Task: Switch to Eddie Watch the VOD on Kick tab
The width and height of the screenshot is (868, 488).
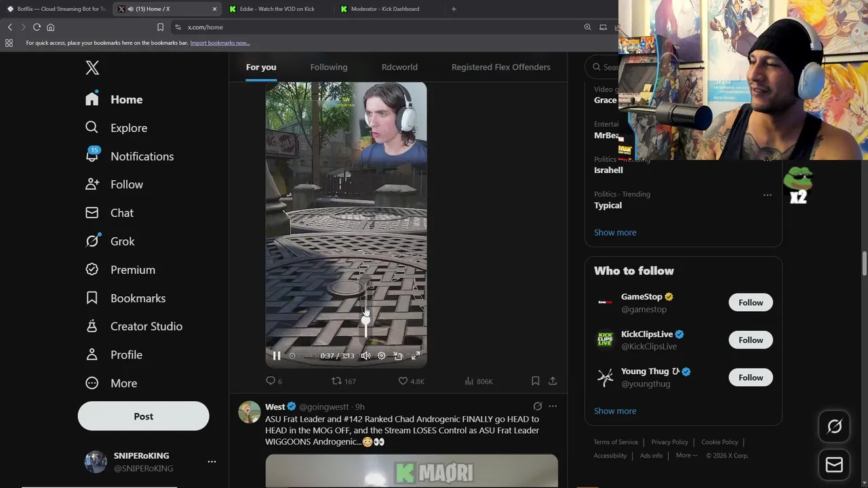Action: [x=277, y=9]
